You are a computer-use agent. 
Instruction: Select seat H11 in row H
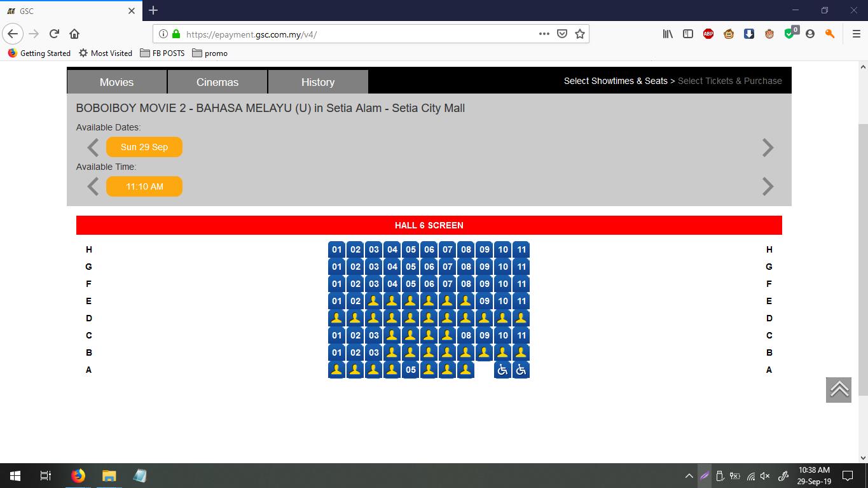coord(521,249)
